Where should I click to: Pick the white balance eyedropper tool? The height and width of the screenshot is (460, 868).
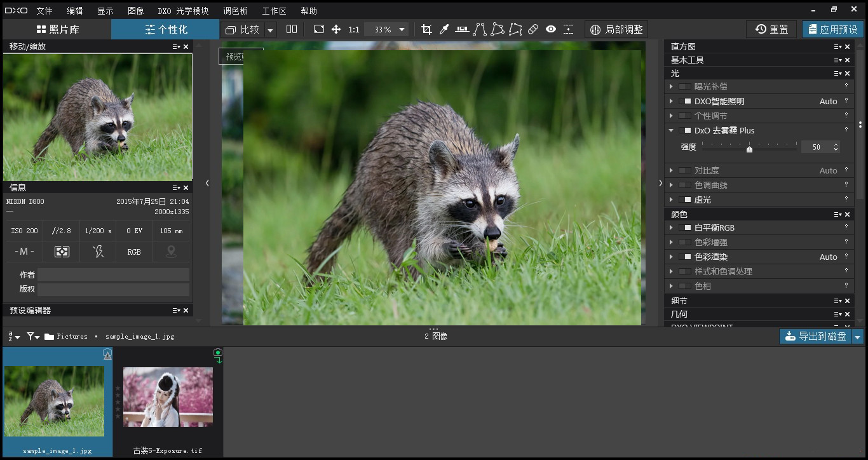[x=444, y=29]
